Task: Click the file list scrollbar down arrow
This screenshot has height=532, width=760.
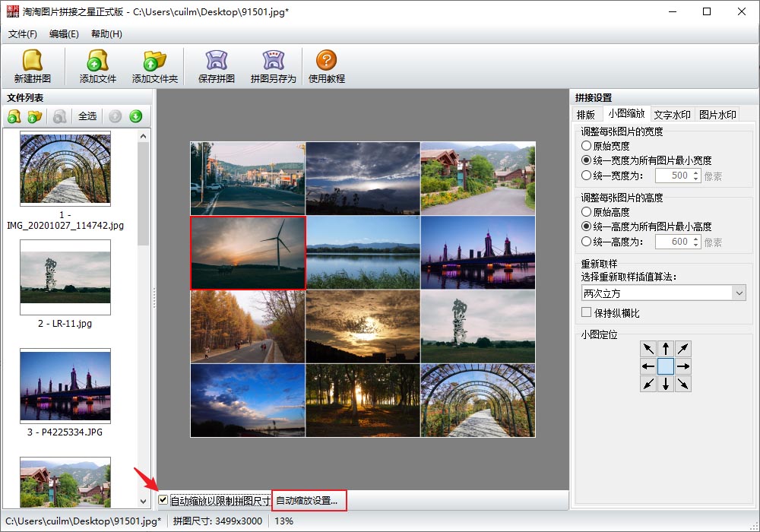Action: pyautogui.click(x=143, y=502)
